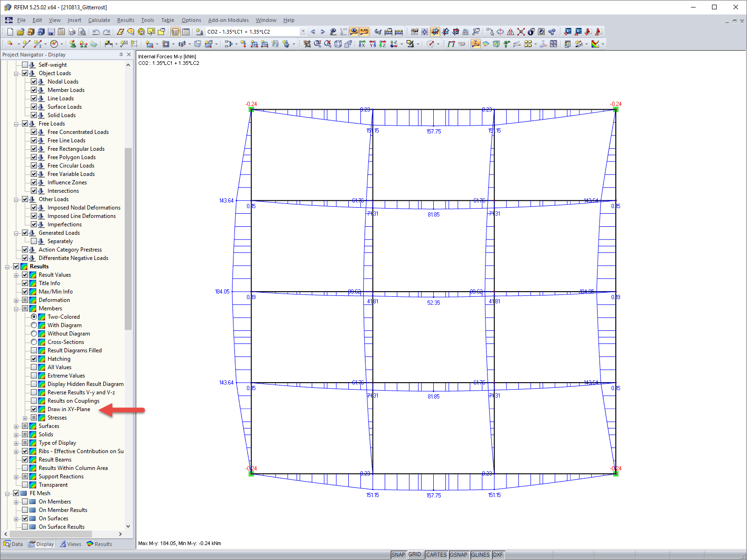Undo the last action
Screen dimensions: 747x560
(x=96, y=32)
